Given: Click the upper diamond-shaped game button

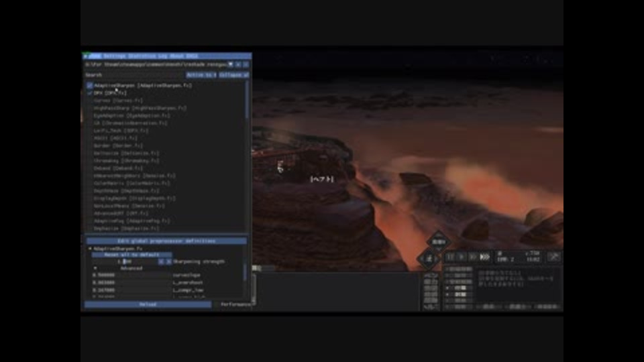Looking at the screenshot, I should coord(439,242).
